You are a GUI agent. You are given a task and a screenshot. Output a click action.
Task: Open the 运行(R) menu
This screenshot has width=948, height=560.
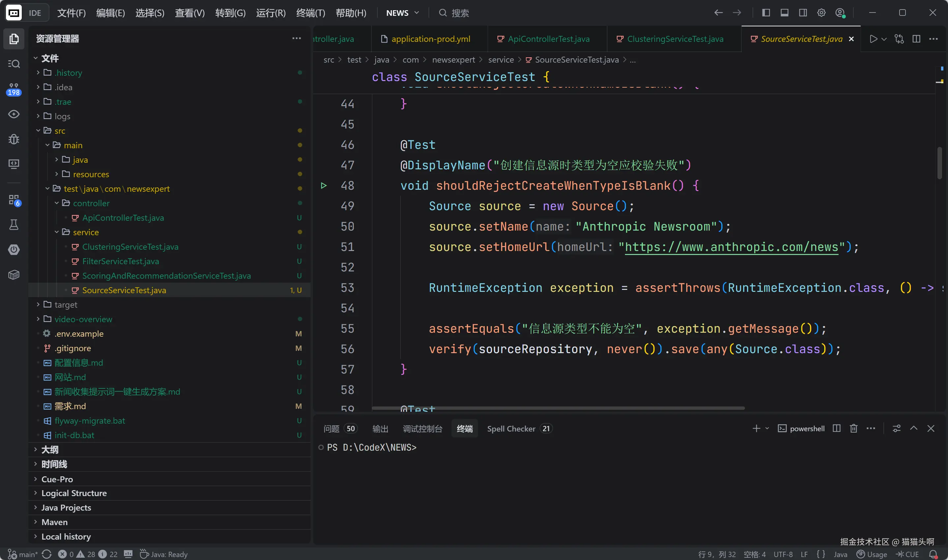tap(271, 13)
